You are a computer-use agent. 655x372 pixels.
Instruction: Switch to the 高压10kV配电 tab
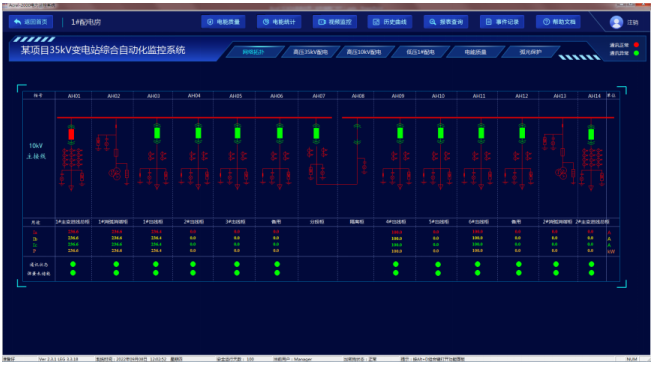pyautogui.click(x=364, y=52)
